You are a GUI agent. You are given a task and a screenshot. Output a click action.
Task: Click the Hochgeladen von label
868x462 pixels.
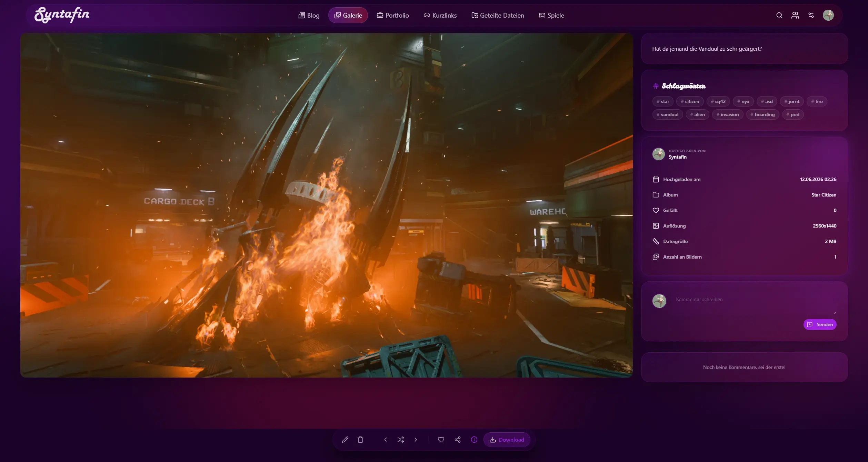coord(687,151)
